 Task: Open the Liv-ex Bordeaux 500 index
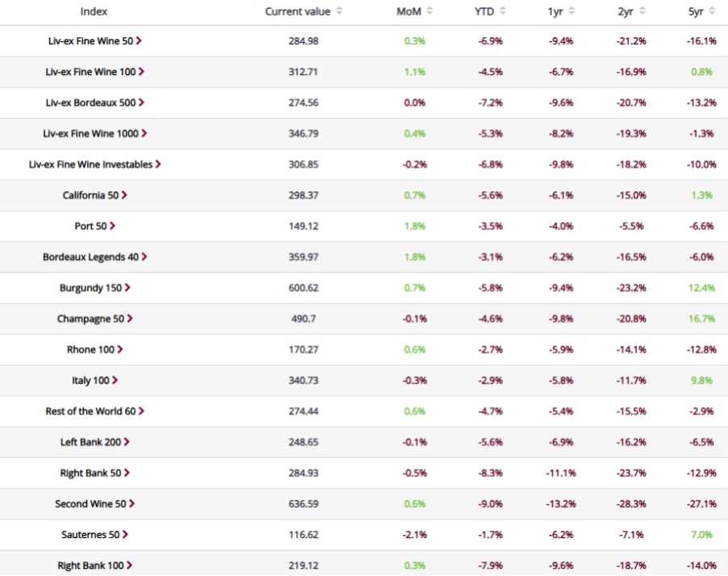90,102
